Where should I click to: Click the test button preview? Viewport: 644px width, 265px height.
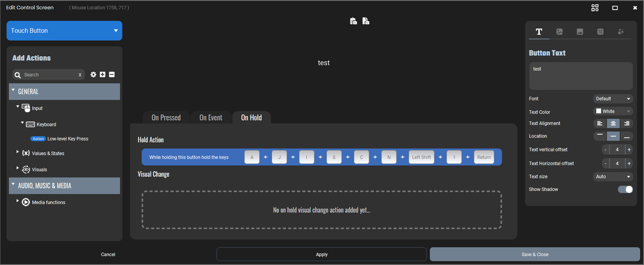coord(324,63)
